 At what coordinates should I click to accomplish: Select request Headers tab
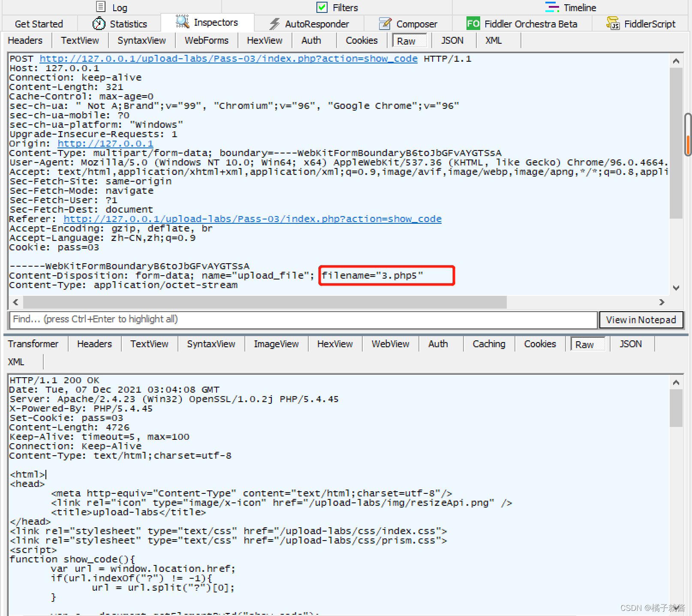[x=25, y=40]
